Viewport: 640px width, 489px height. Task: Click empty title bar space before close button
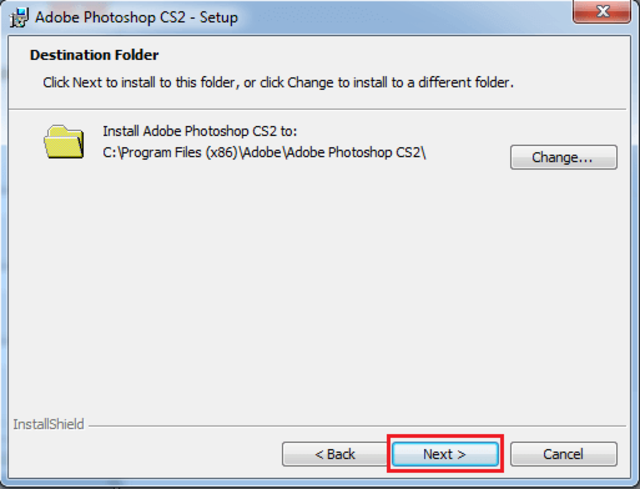[420, 15]
